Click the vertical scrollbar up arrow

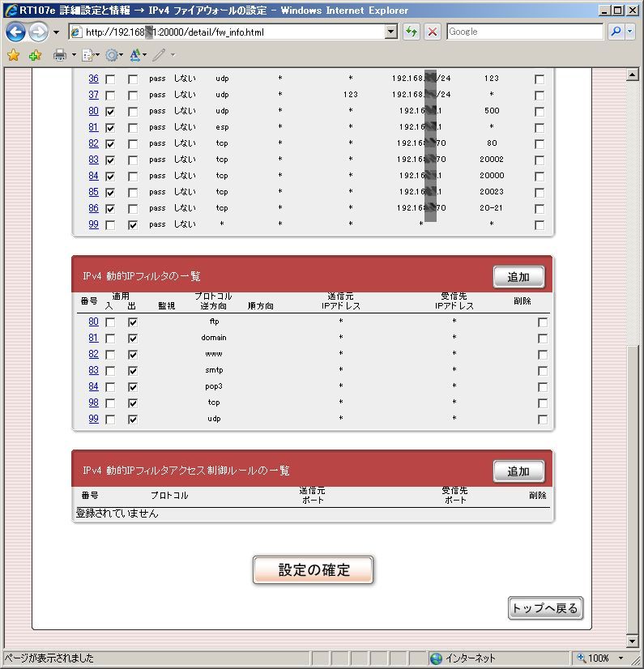(632, 75)
